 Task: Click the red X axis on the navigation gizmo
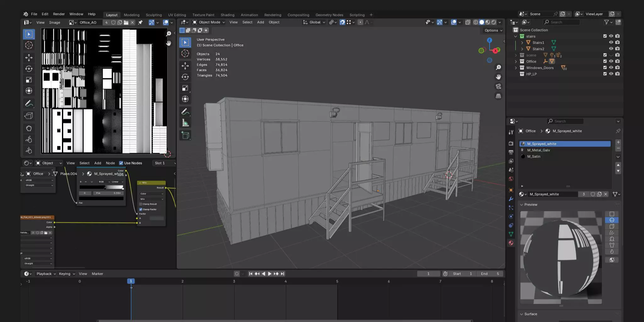tap(496, 50)
